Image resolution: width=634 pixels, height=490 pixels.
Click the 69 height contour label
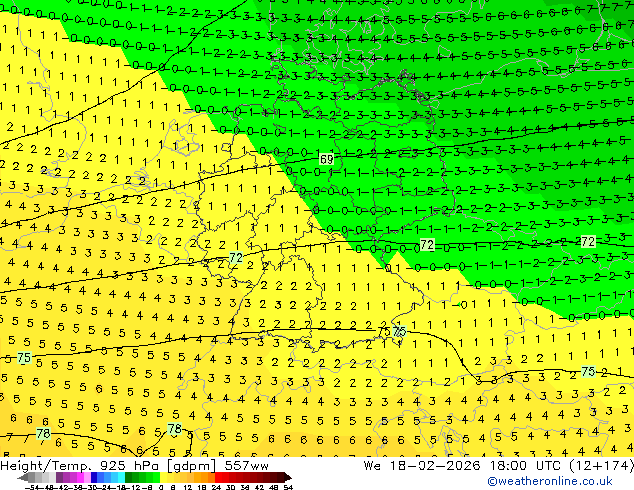tap(326, 159)
